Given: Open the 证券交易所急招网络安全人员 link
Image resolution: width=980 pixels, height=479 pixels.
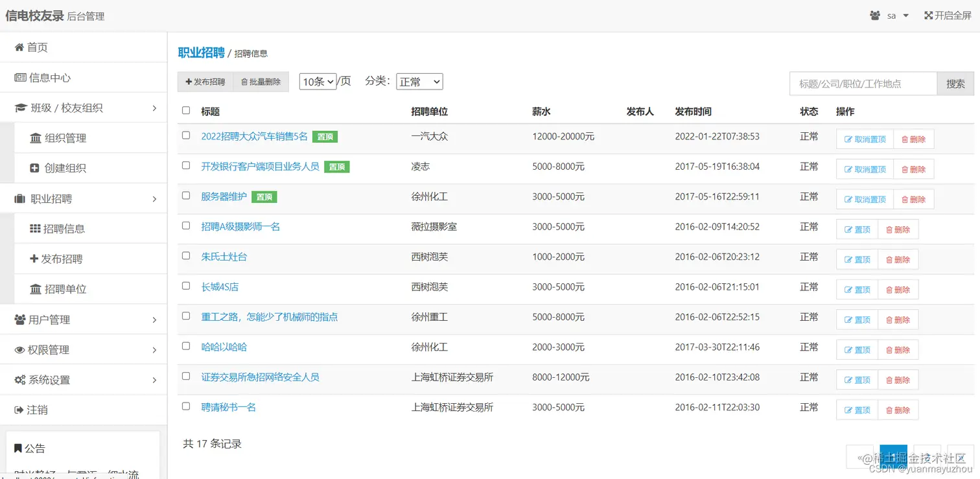Looking at the screenshot, I should tap(260, 377).
